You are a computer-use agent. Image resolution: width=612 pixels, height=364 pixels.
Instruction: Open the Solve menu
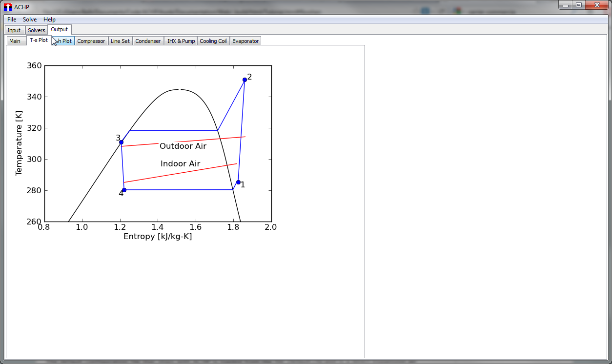tap(30, 20)
